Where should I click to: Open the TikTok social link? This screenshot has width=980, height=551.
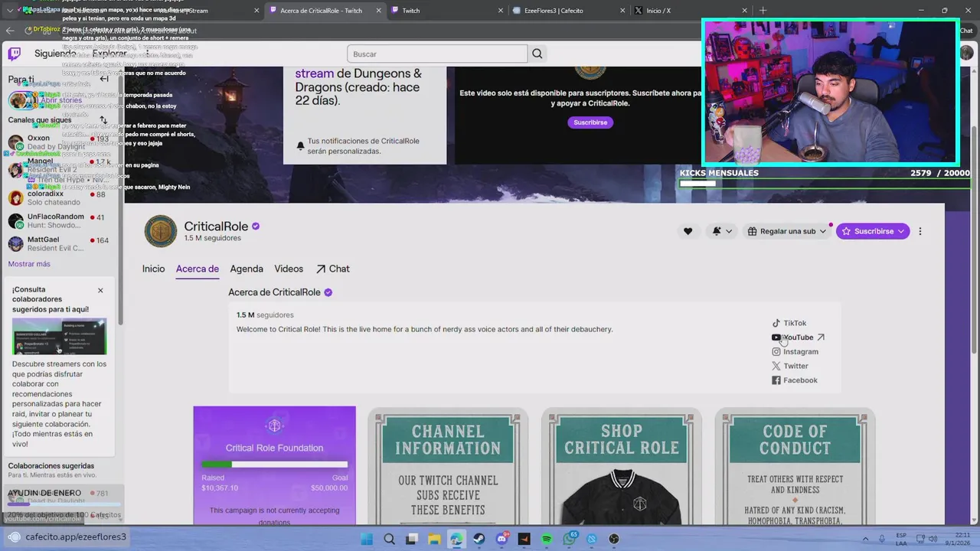pos(789,323)
